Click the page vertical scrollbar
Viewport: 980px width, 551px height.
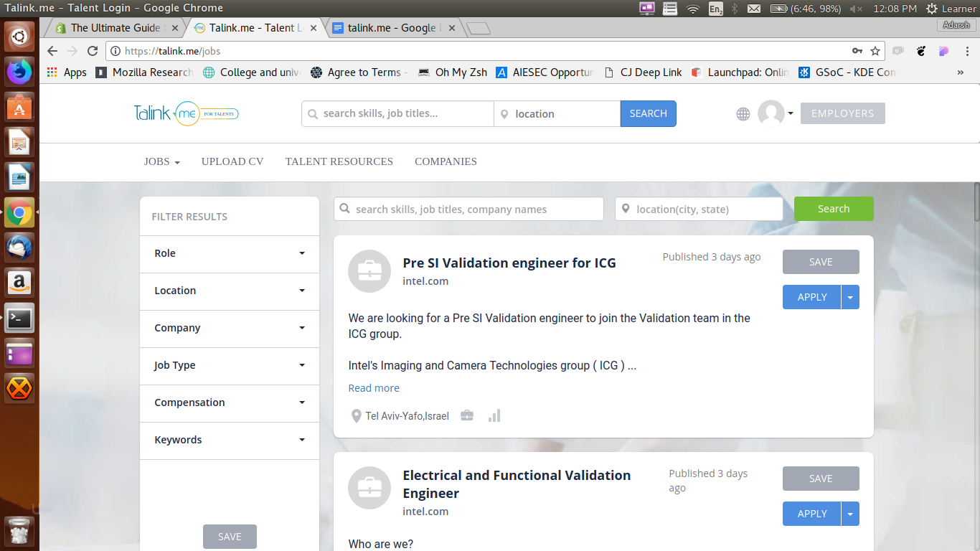pos(976,202)
